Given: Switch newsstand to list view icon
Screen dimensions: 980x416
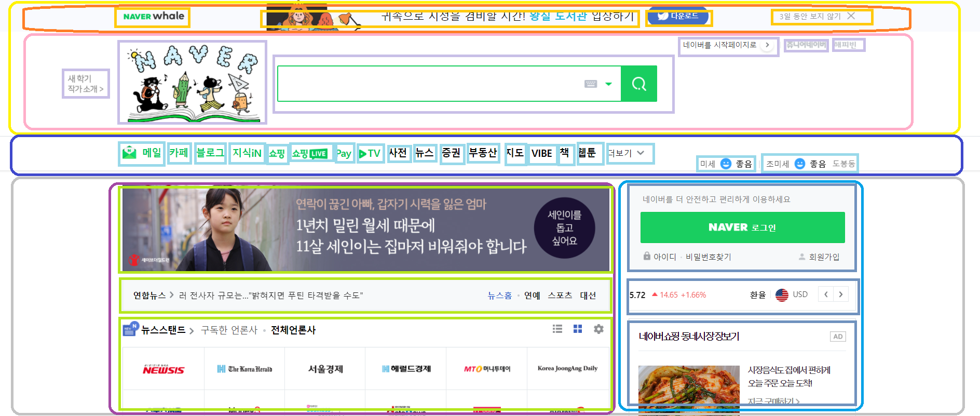Looking at the screenshot, I should 557,329.
